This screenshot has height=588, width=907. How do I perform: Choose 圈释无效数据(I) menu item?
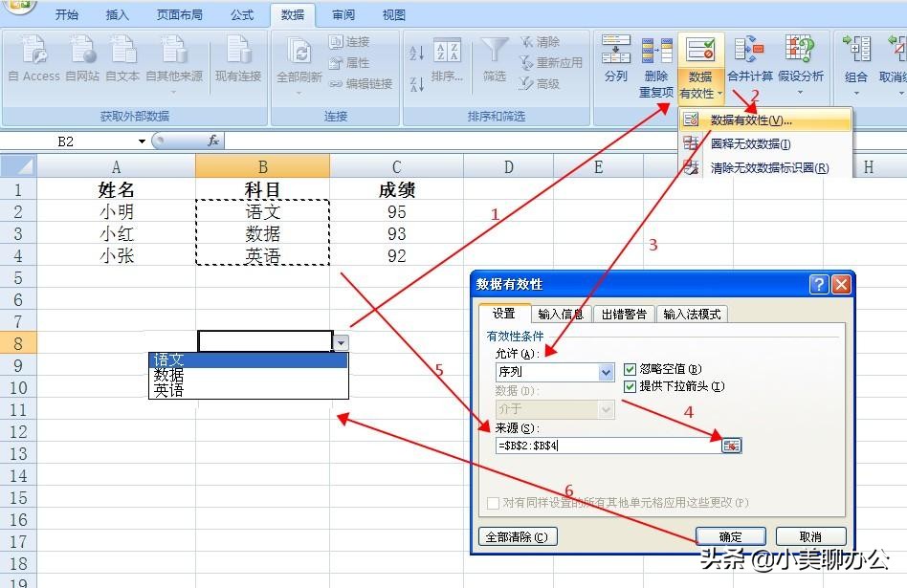pos(764,144)
